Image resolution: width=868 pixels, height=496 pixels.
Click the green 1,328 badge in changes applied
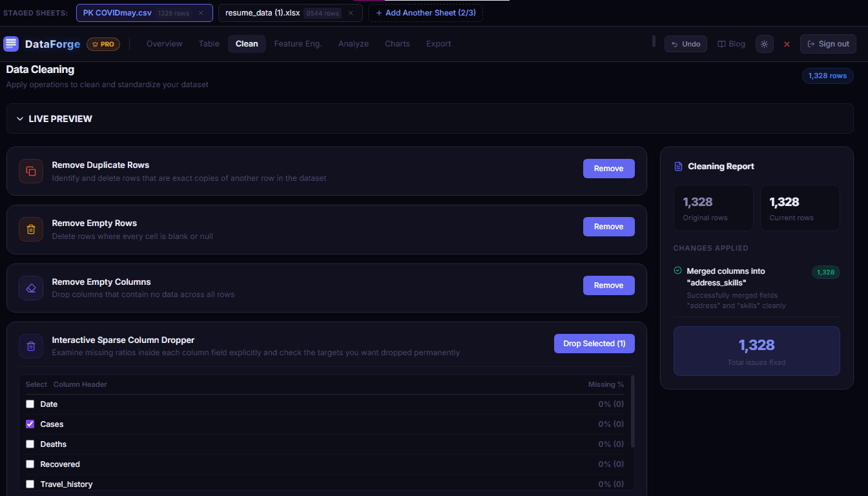tap(826, 272)
